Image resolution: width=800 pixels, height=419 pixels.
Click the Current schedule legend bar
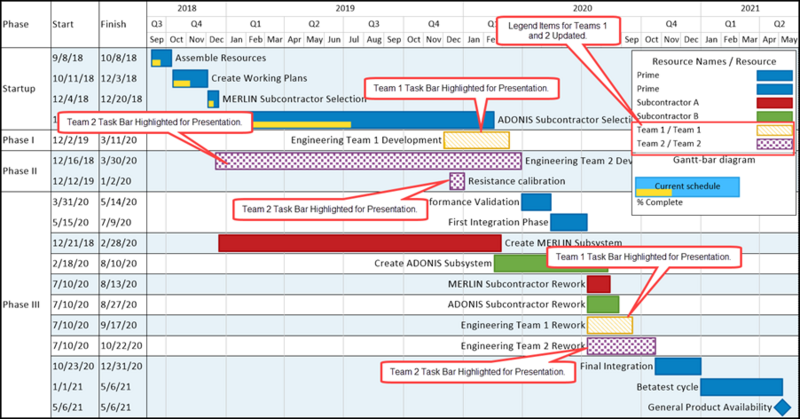pos(687,187)
